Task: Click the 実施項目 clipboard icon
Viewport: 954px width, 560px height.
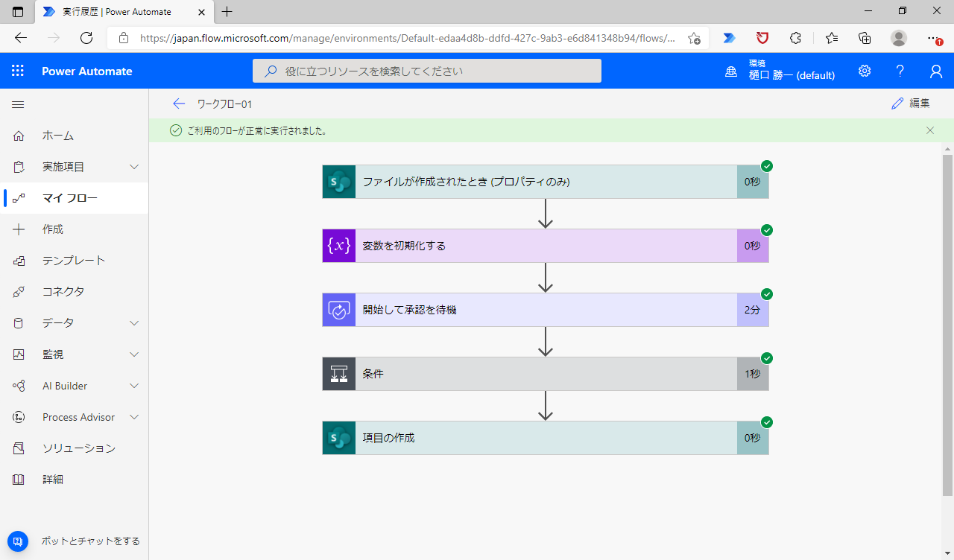Action: (19, 167)
